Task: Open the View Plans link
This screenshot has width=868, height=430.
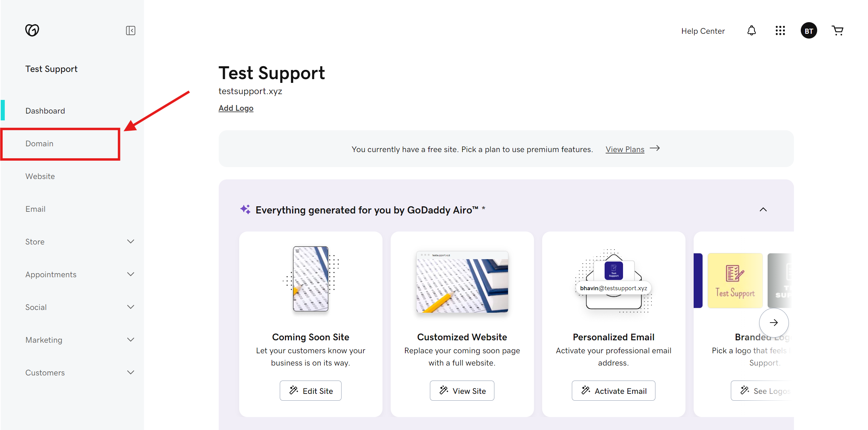Action: click(625, 149)
